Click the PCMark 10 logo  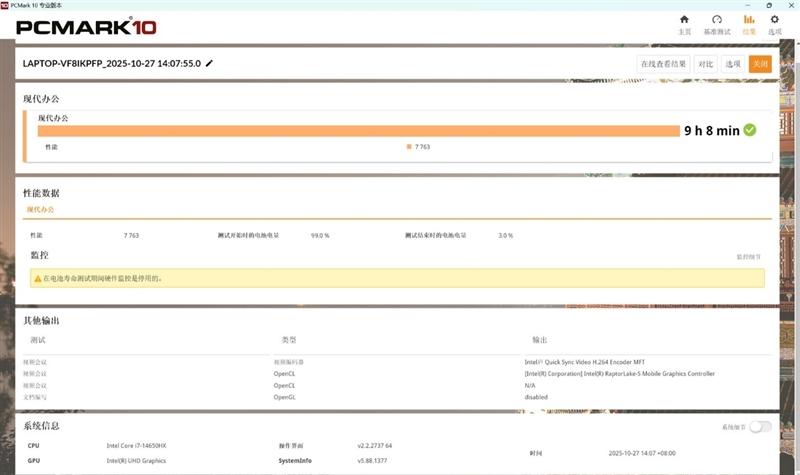click(x=86, y=27)
